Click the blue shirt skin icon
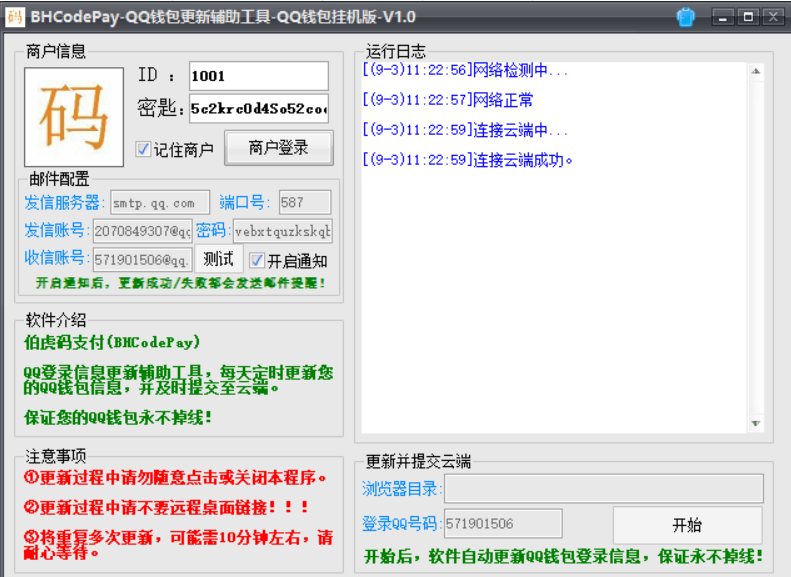The width and height of the screenshot is (791, 577). (686, 16)
